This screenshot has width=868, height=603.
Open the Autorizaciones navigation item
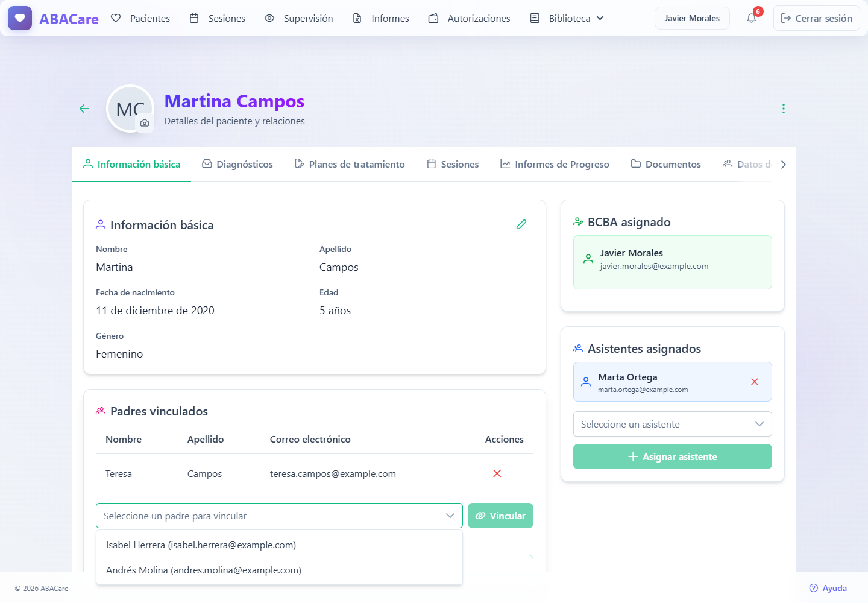click(x=470, y=18)
